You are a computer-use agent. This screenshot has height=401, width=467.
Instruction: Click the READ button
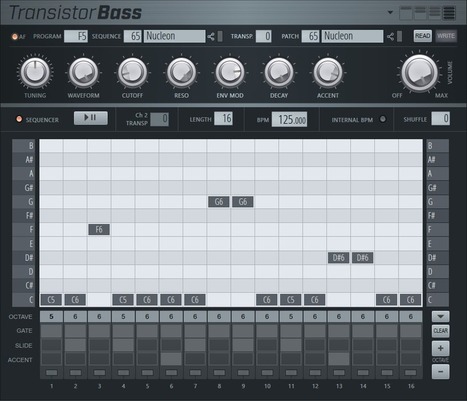(423, 36)
